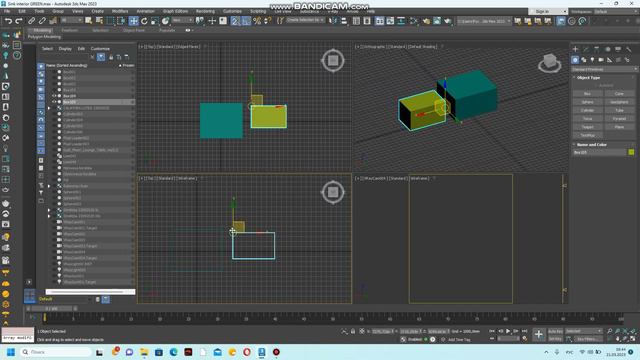This screenshot has height=360, width=640.
Task: Select Geometry category in Create panel
Action: point(575,60)
